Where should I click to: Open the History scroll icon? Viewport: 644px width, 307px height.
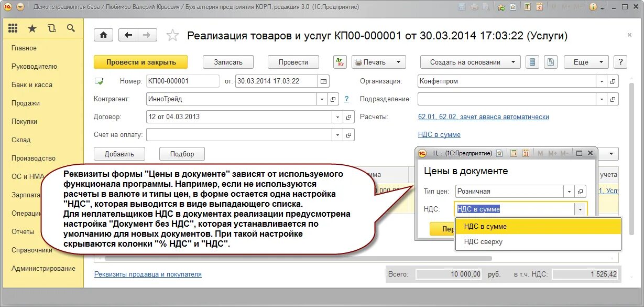tap(51, 28)
